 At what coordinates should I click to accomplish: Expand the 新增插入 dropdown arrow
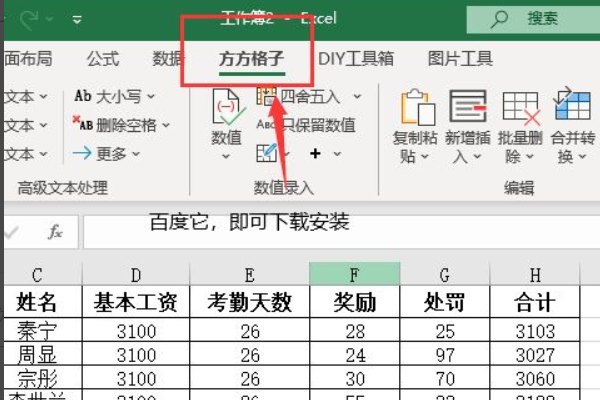(477, 156)
